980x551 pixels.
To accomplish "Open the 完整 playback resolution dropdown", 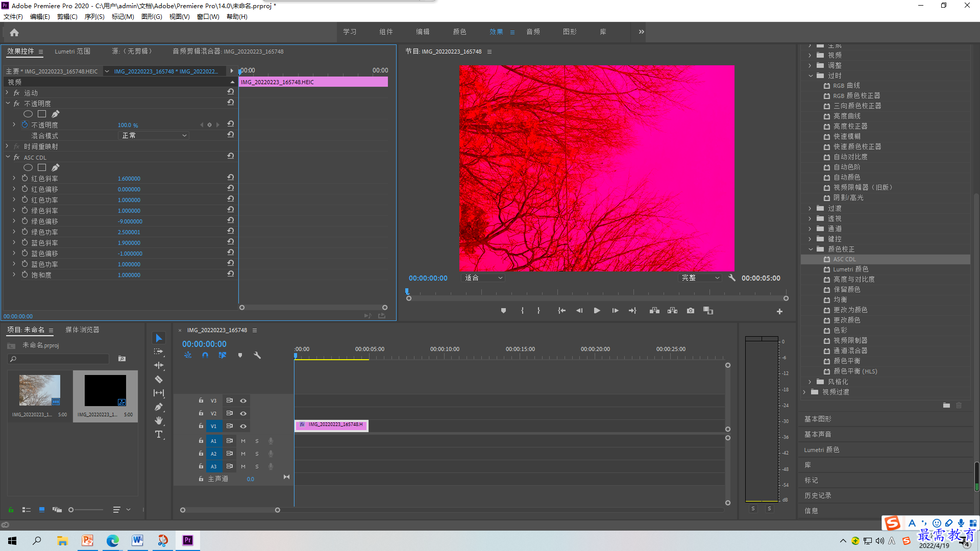I will (x=700, y=278).
